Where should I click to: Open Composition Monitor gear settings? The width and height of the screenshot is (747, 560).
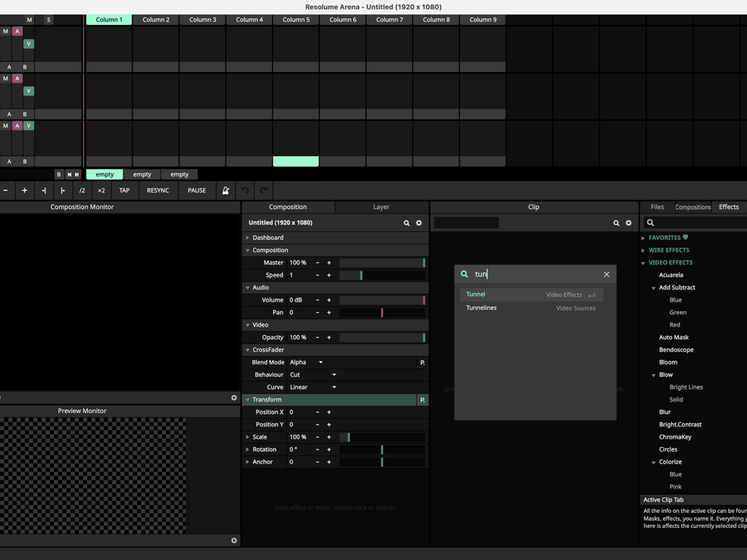[234, 398]
